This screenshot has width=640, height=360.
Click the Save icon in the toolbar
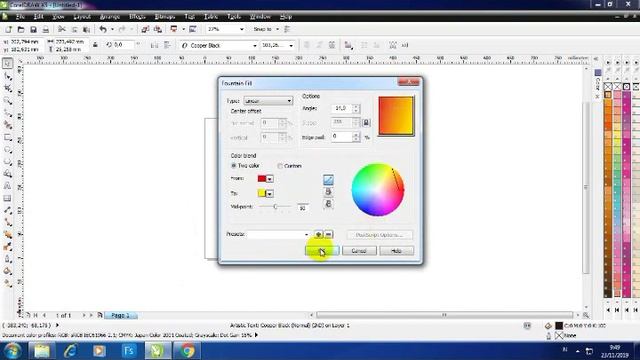(33, 29)
